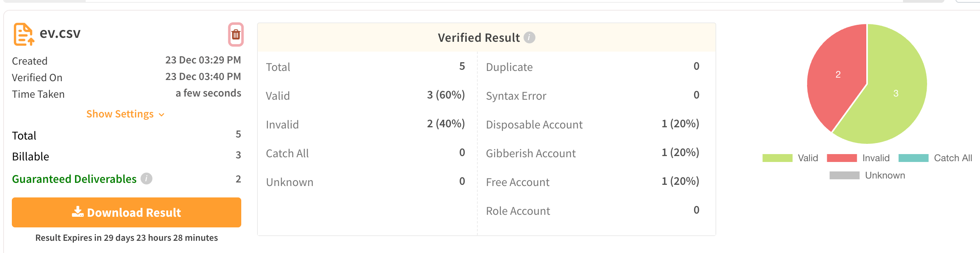Viewport: 980px width, 253px height.
Task: Expand the Show Settings section
Action: tap(120, 114)
